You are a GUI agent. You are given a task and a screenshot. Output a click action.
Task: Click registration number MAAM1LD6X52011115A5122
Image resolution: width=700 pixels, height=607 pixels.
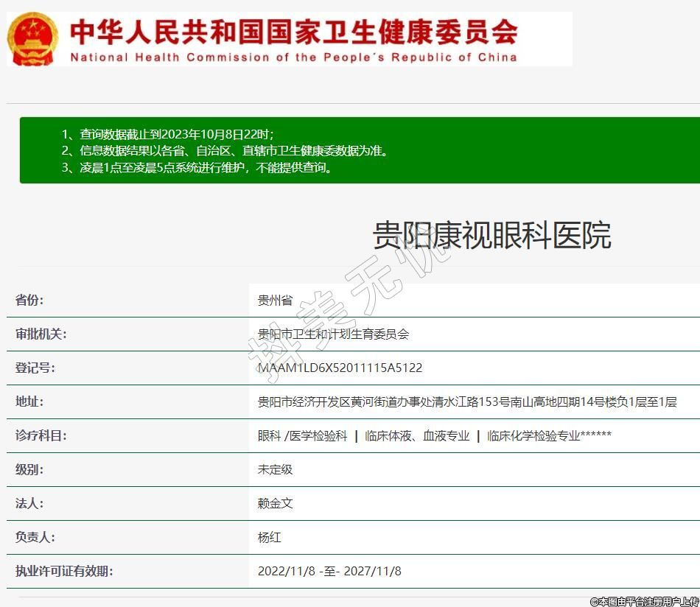[340, 368]
